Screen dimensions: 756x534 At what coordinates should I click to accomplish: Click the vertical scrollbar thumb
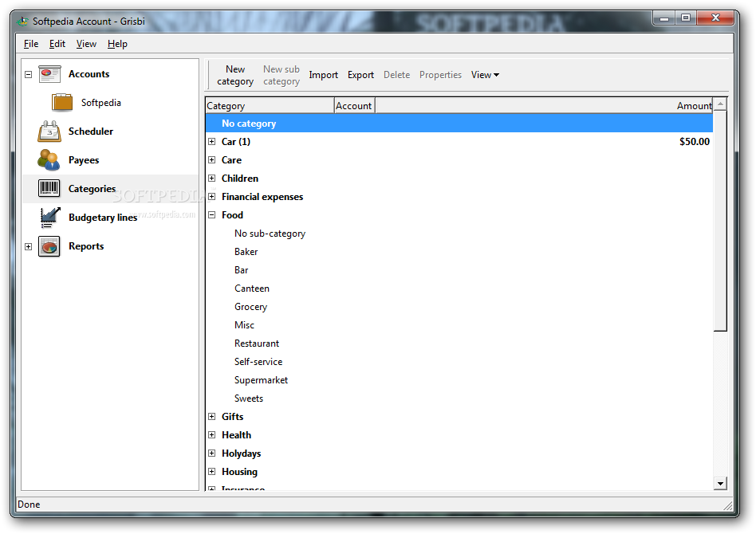click(720, 221)
